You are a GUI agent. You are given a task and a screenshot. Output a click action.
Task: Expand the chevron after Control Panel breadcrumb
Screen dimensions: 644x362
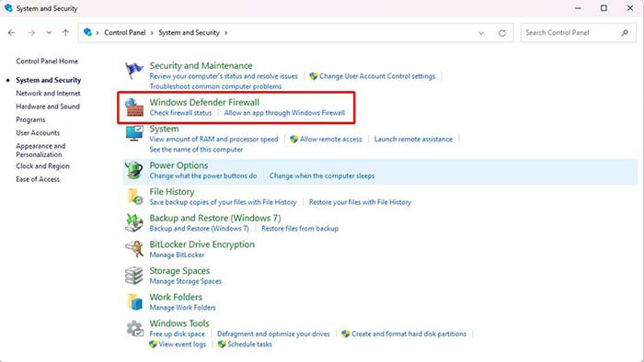click(152, 33)
